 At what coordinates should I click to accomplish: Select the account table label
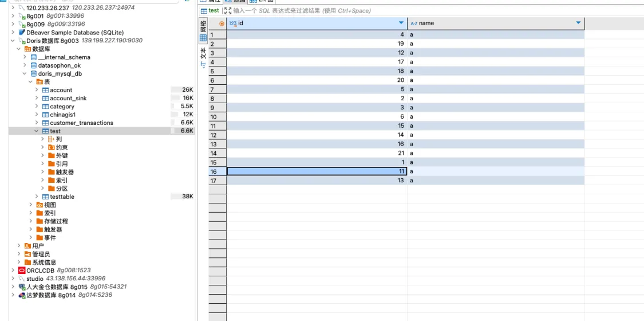coord(61,90)
